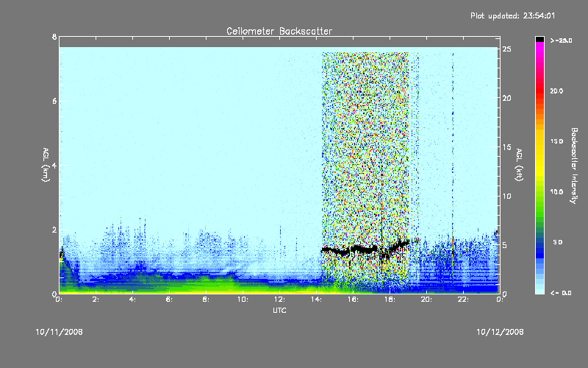The image size is (588, 368).
Task: Click the yellow region near 15.0 on colorbar
Action: click(539, 141)
